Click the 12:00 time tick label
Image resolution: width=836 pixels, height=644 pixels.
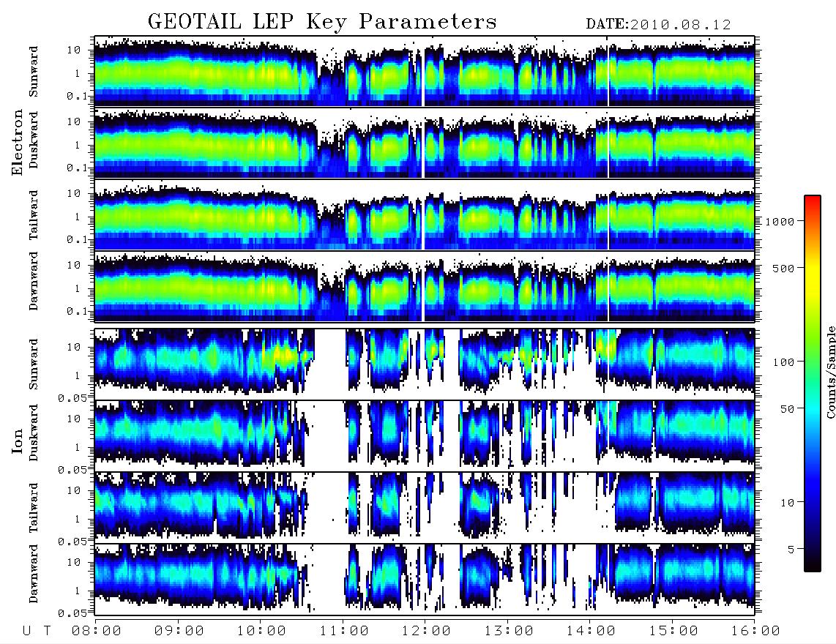(x=426, y=632)
